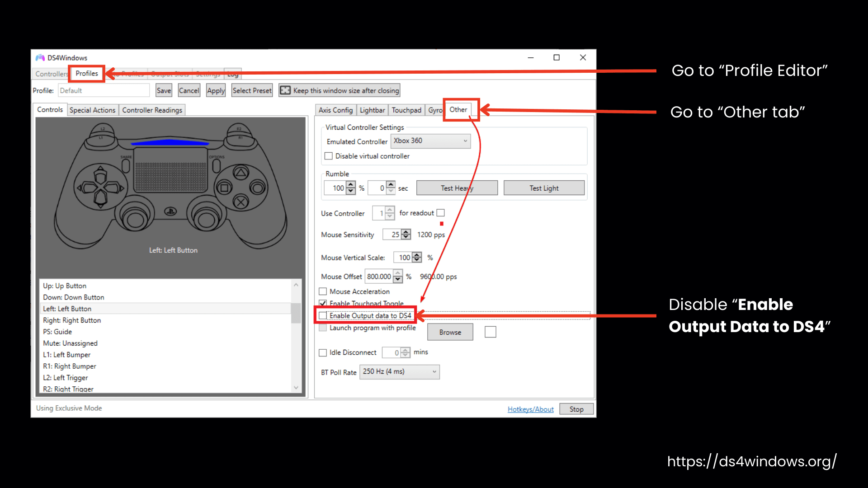Open the Touchpad tab

[406, 110]
